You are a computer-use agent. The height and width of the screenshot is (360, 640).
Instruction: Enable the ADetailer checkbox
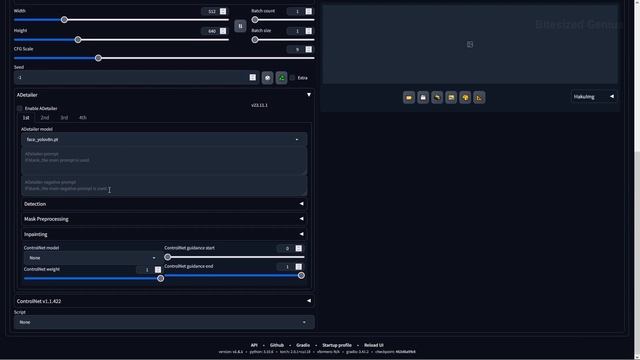[x=20, y=108]
